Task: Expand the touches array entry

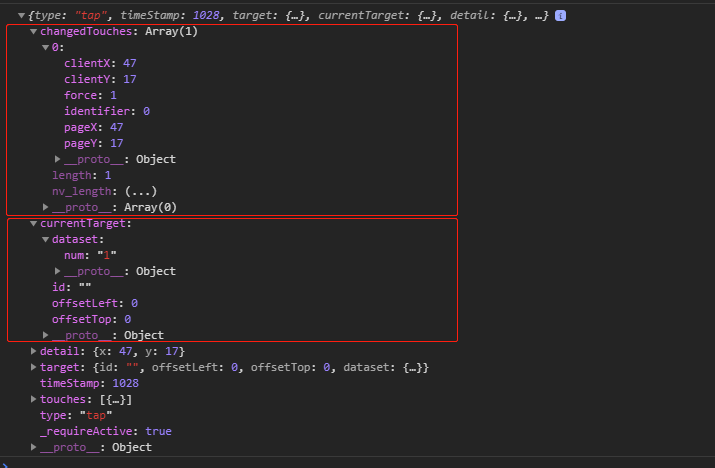Action: (x=33, y=399)
